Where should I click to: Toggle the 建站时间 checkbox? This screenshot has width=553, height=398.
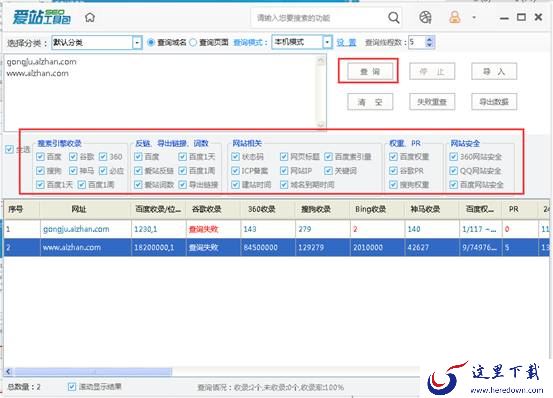(236, 184)
